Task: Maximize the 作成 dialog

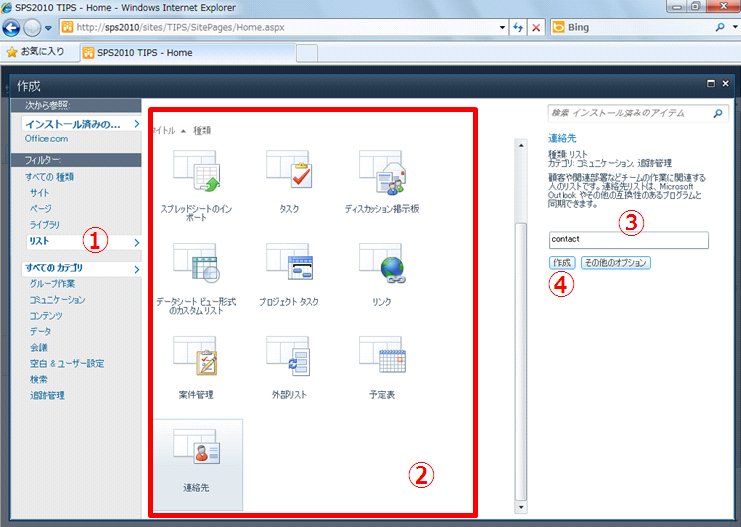Action: tap(710, 84)
